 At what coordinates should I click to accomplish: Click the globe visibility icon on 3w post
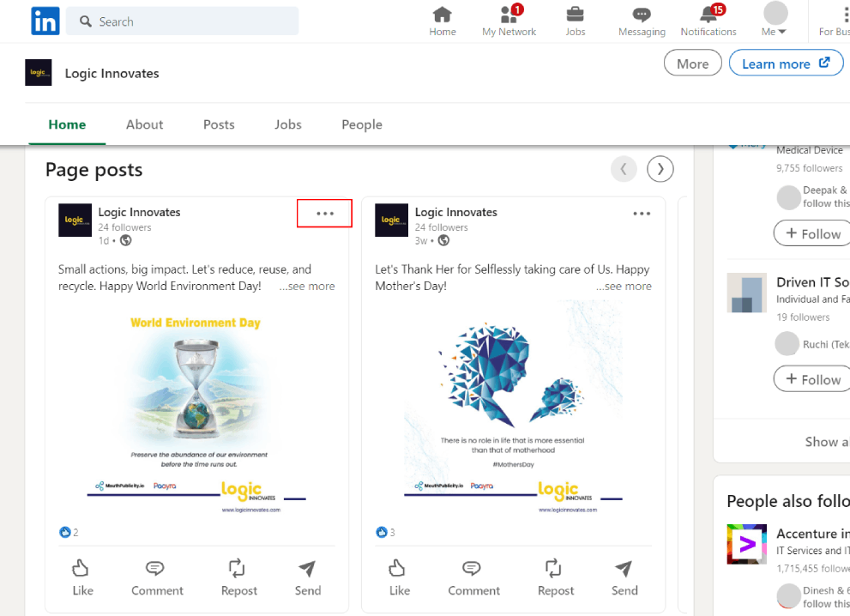(x=443, y=240)
